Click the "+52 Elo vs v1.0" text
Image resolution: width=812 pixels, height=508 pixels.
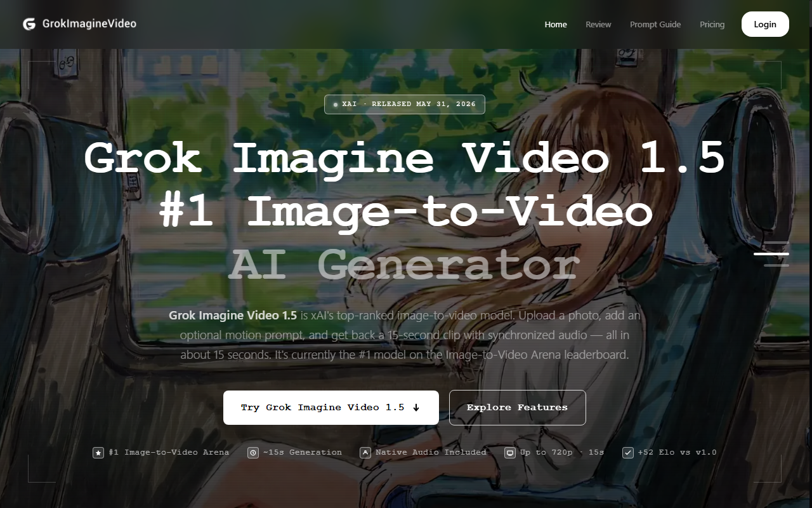tap(678, 452)
